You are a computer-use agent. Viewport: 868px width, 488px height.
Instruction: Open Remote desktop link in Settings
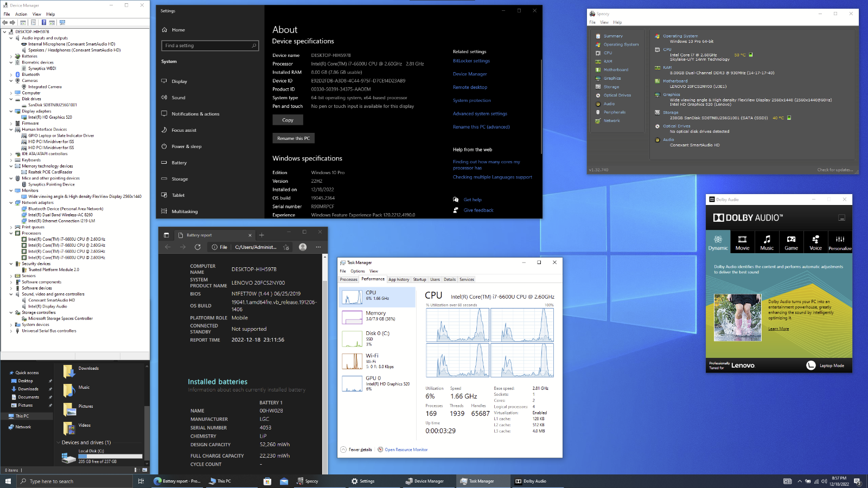coord(470,87)
